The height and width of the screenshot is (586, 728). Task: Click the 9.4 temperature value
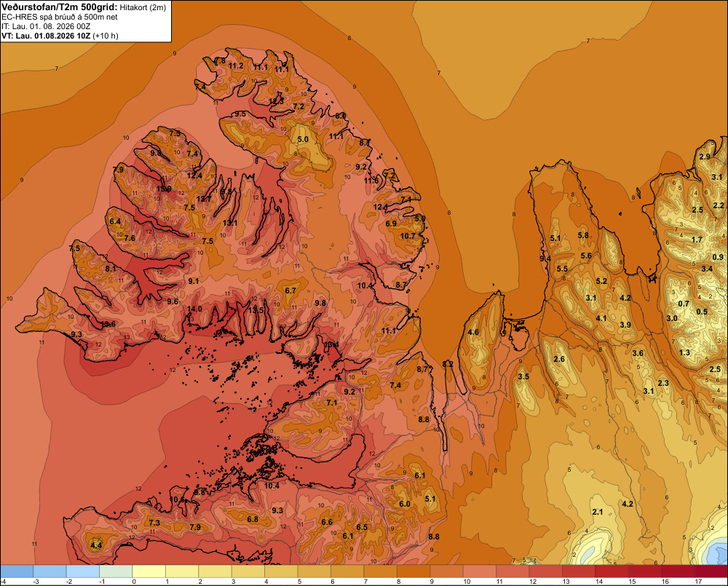tap(545, 258)
